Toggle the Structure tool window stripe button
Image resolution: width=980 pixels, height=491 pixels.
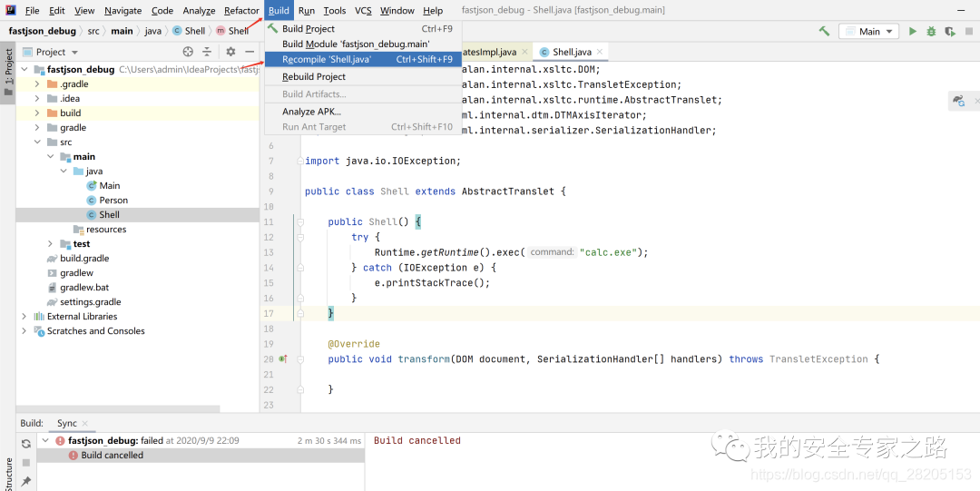[8, 474]
